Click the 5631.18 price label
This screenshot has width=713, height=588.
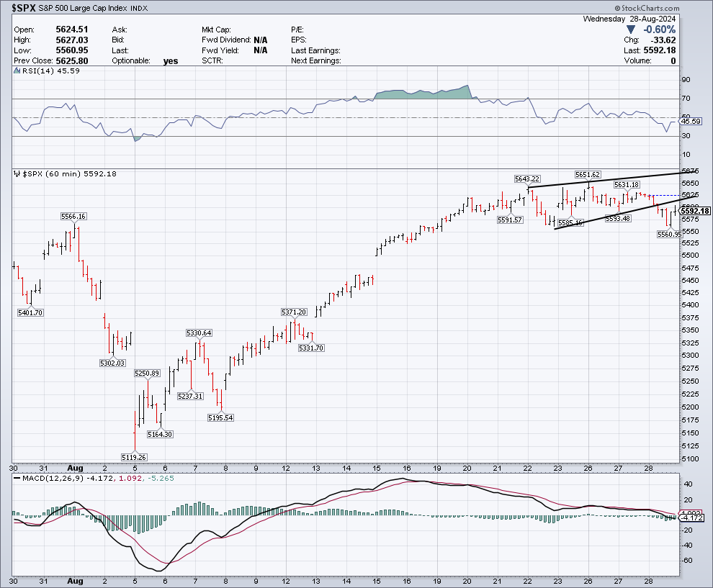(627, 184)
